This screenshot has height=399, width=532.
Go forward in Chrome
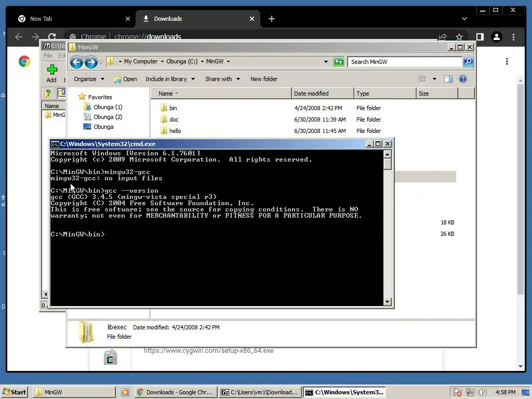[35, 37]
